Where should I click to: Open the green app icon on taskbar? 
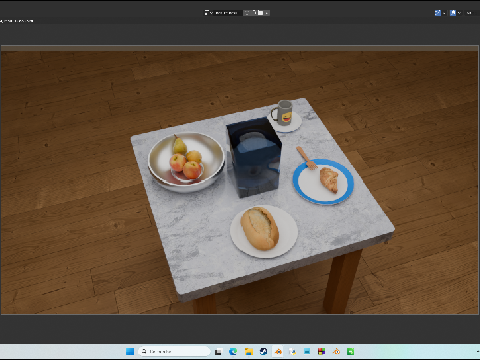(351, 351)
